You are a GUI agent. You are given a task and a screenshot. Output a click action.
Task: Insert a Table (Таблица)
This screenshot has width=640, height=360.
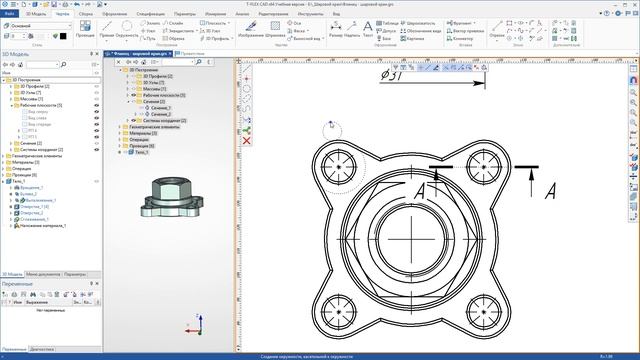coord(387,23)
